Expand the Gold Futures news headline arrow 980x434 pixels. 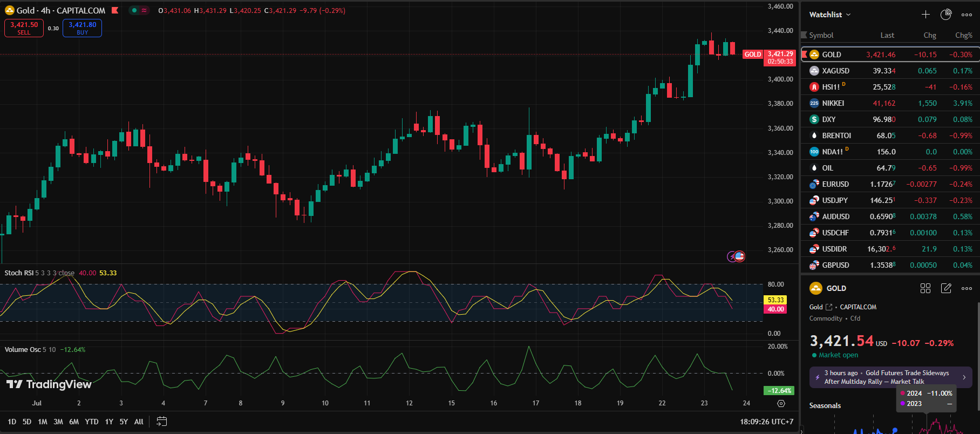[964, 377]
